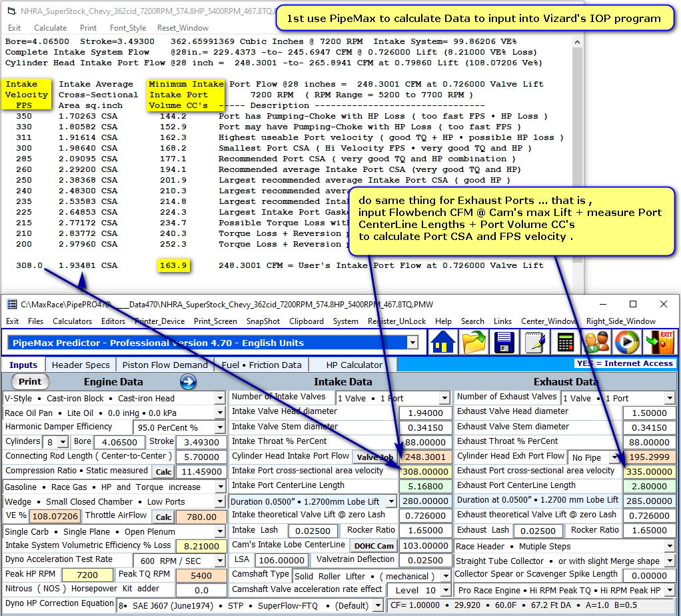The image size is (681, 616).
Task: Click Connecting Rod Length field
Action: point(201,457)
